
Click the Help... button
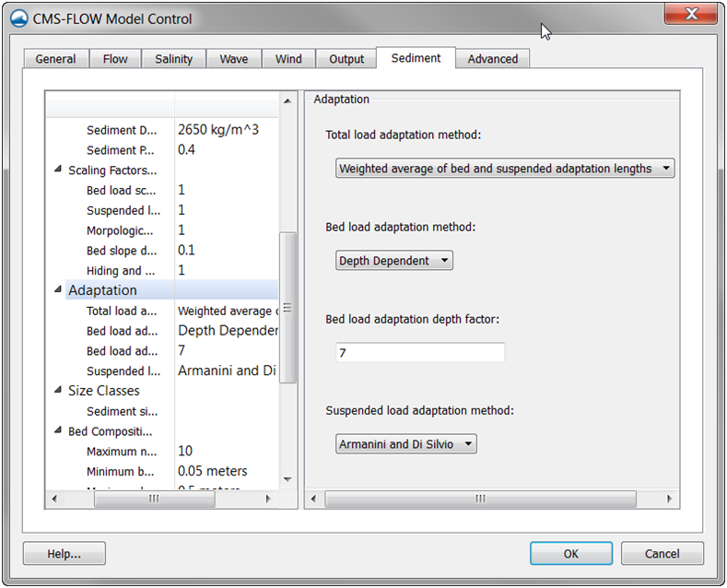click(x=64, y=554)
